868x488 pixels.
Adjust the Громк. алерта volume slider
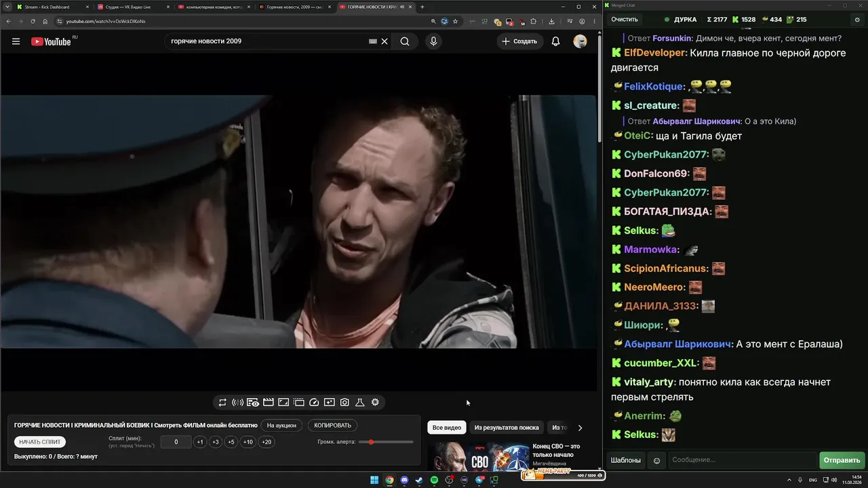[386, 442]
